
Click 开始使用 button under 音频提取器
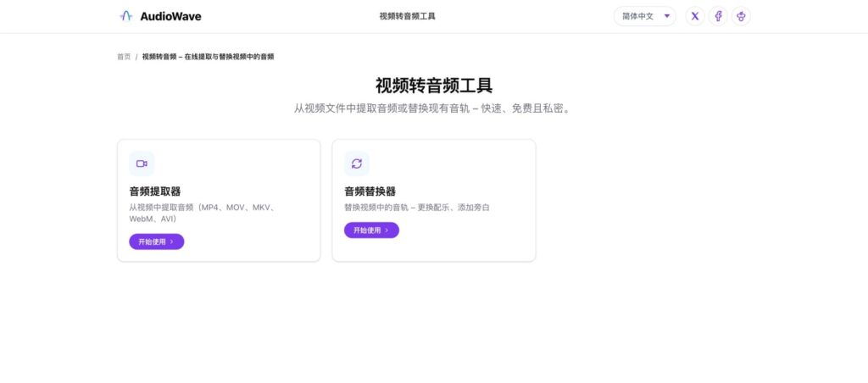(x=157, y=241)
